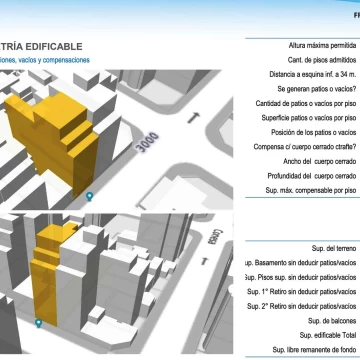Select 'Sup. de balcones' row
360x360 pixels.
click(x=332, y=321)
